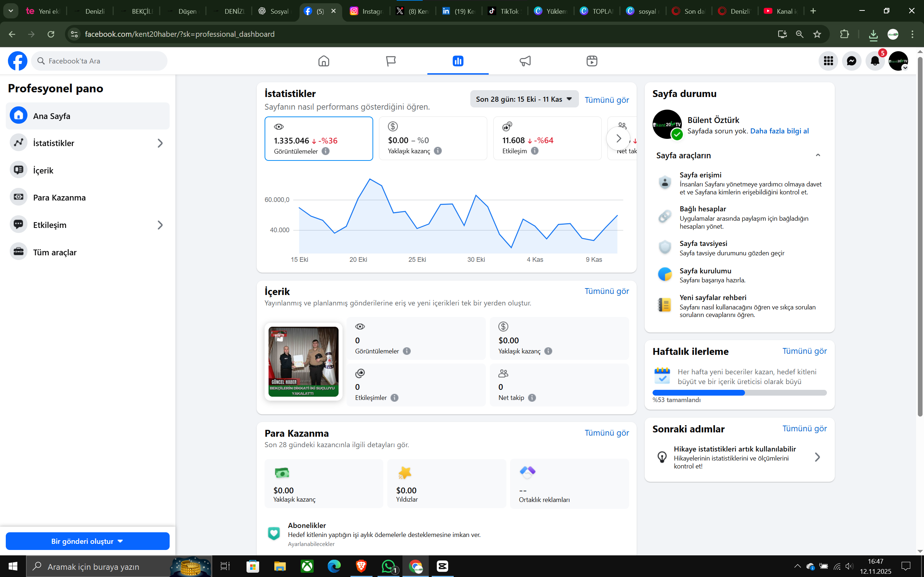This screenshot has height=577, width=924.
Task: Open the Ads megaphone icon in navigation
Action: coord(525,61)
